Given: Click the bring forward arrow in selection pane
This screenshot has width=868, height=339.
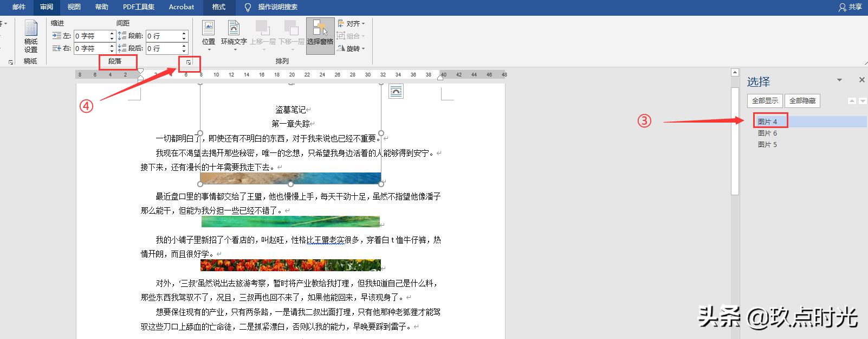Looking at the screenshot, I should pyautogui.click(x=852, y=101).
